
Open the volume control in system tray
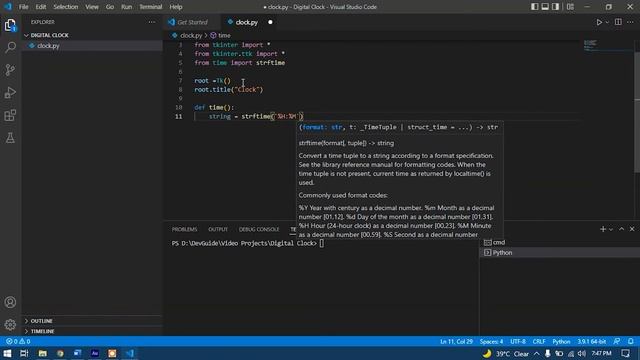[x=582, y=353]
